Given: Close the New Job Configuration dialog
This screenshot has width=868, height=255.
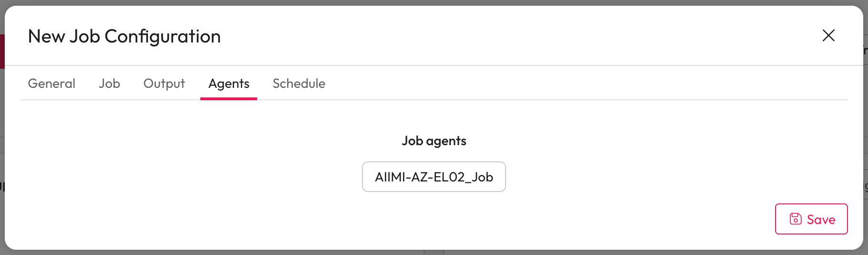Looking at the screenshot, I should click(x=828, y=35).
